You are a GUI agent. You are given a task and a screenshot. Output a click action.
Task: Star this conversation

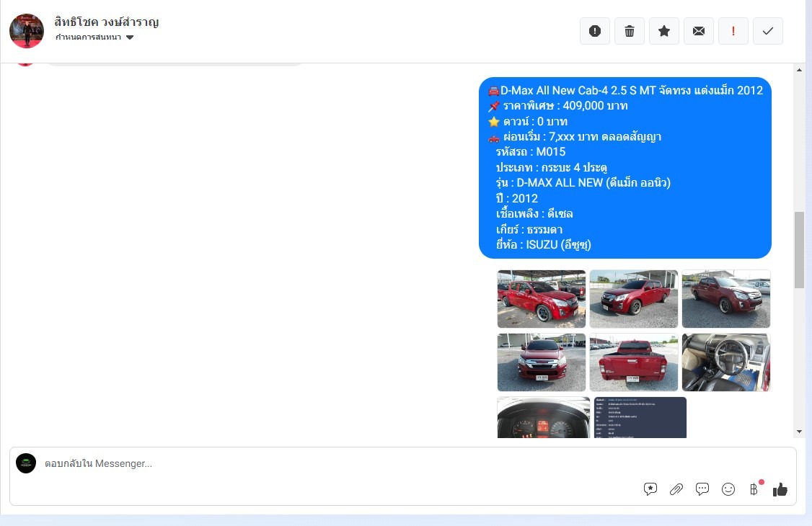pyautogui.click(x=664, y=31)
